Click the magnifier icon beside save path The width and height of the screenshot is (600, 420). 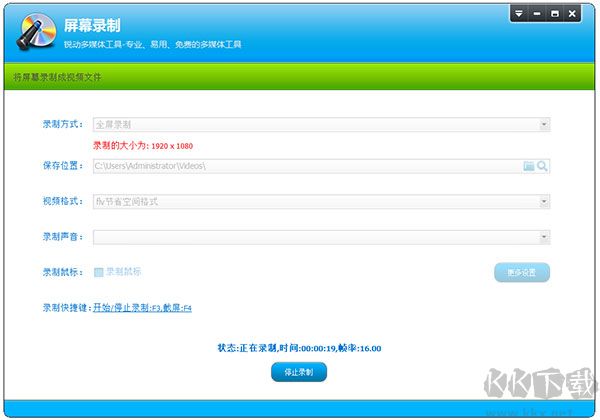[x=542, y=166]
